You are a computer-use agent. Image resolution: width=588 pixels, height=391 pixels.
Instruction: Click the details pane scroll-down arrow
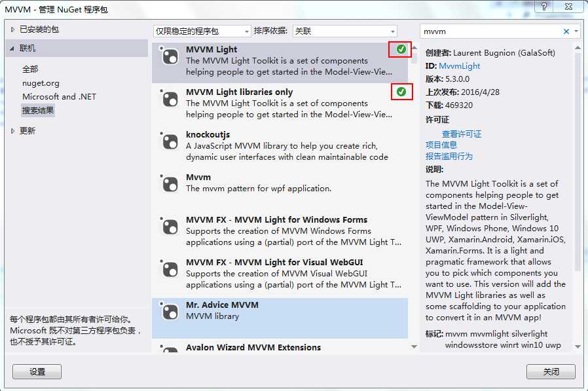click(578, 346)
